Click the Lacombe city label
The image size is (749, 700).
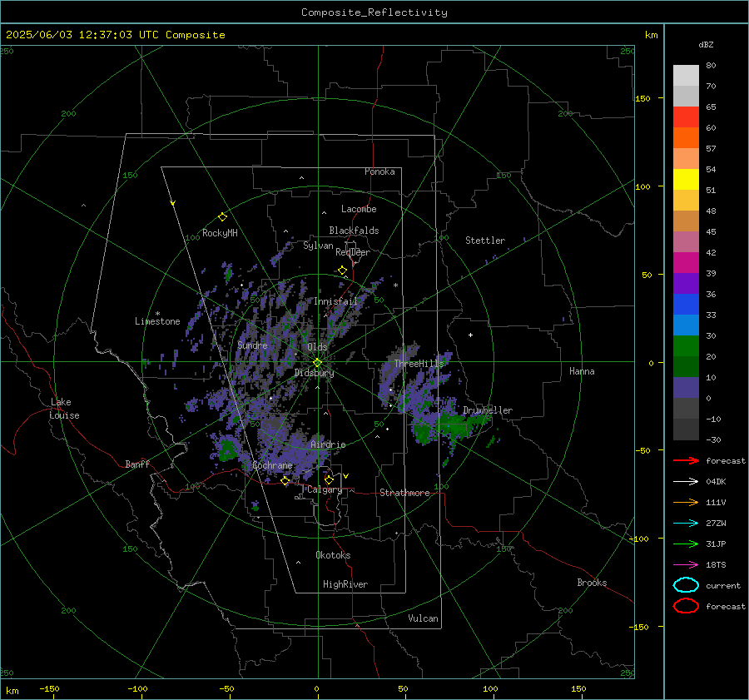pos(359,209)
